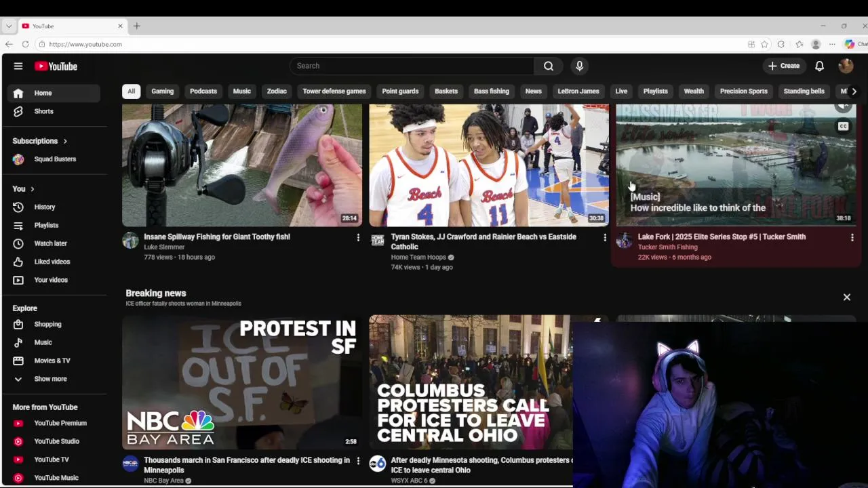Viewport: 868px width, 488px height.
Task: Select the Tower defense games chip
Action: [x=334, y=91]
